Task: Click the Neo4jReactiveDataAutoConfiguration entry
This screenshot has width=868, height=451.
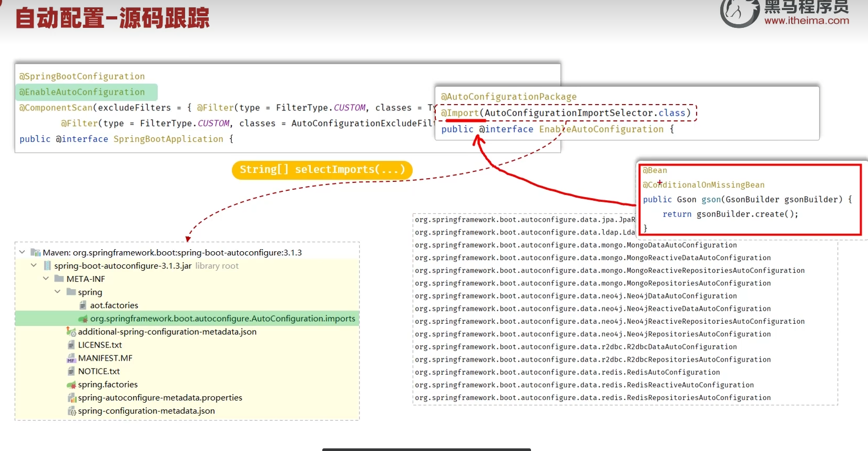Action: coord(593,309)
